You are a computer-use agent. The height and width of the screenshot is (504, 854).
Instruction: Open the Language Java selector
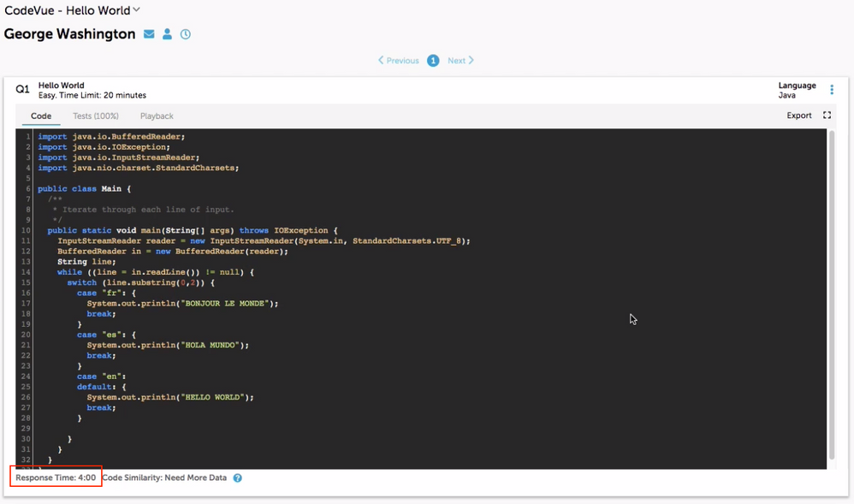click(x=796, y=91)
